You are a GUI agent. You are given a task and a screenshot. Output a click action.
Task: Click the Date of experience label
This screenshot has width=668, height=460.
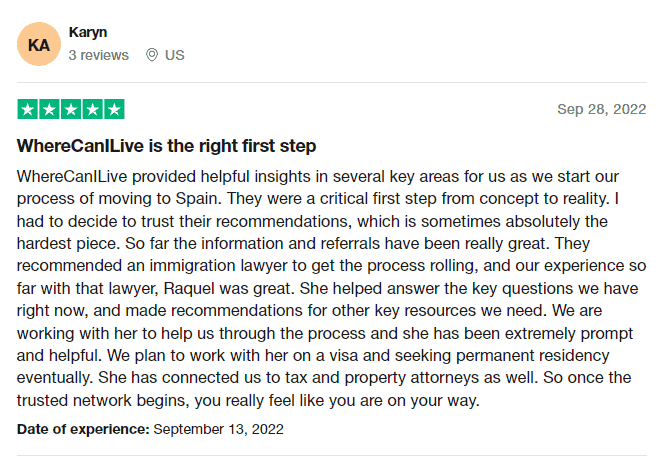pos(83,429)
